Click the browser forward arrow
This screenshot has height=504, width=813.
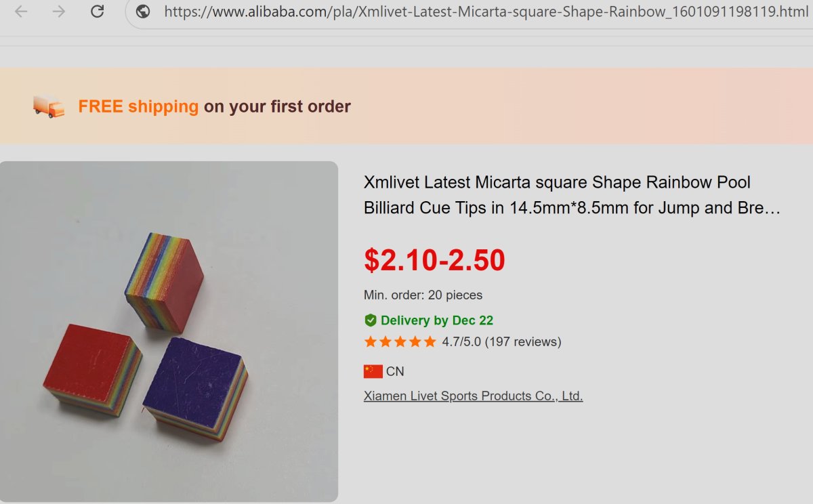[59, 12]
